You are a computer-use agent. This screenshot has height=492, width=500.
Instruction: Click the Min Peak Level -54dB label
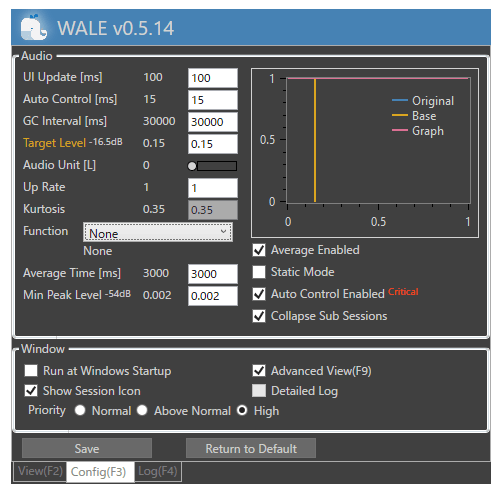[x=77, y=295]
